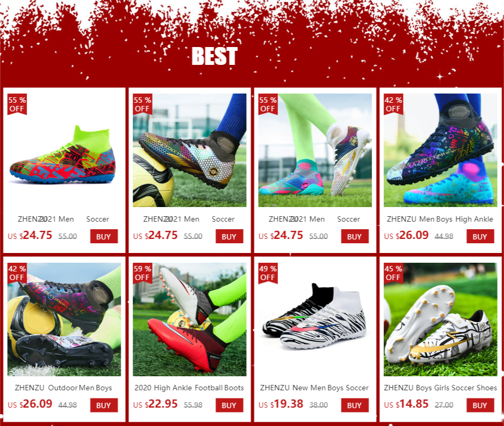Open the zebra stripe soccer shoe thumbnail

pos(315,319)
